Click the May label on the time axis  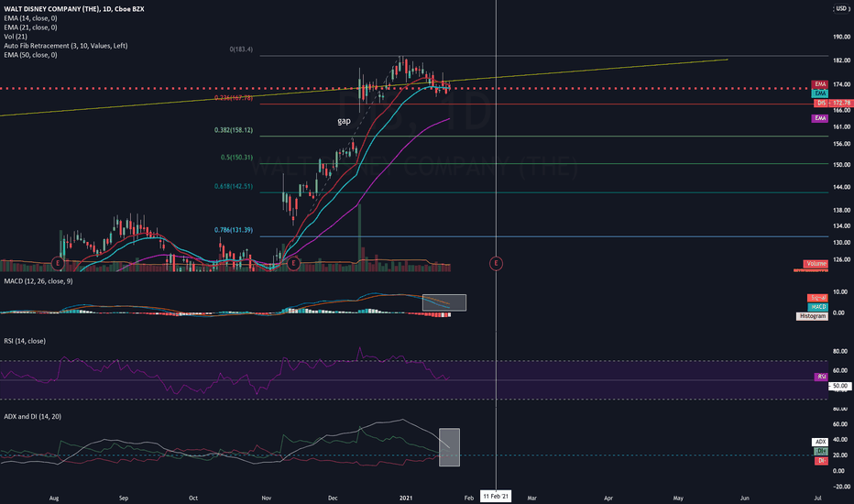(x=678, y=498)
